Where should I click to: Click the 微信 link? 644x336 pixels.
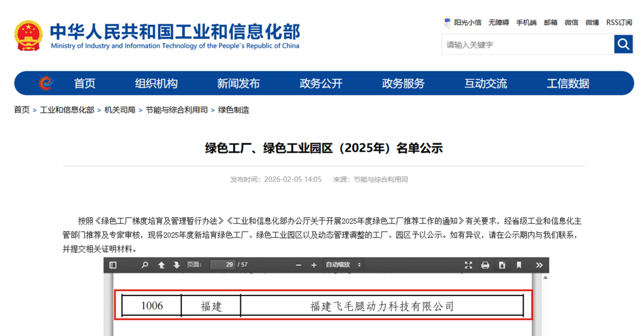coord(571,23)
